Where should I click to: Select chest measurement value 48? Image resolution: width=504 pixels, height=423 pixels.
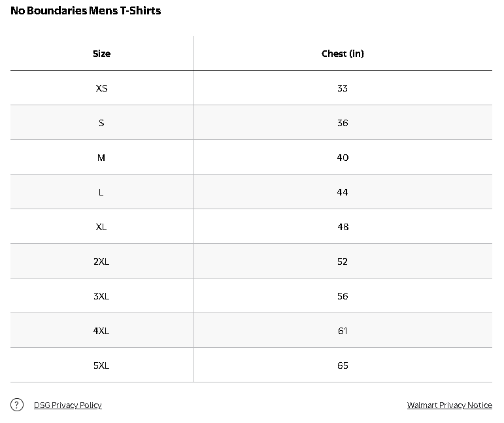point(343,227)
